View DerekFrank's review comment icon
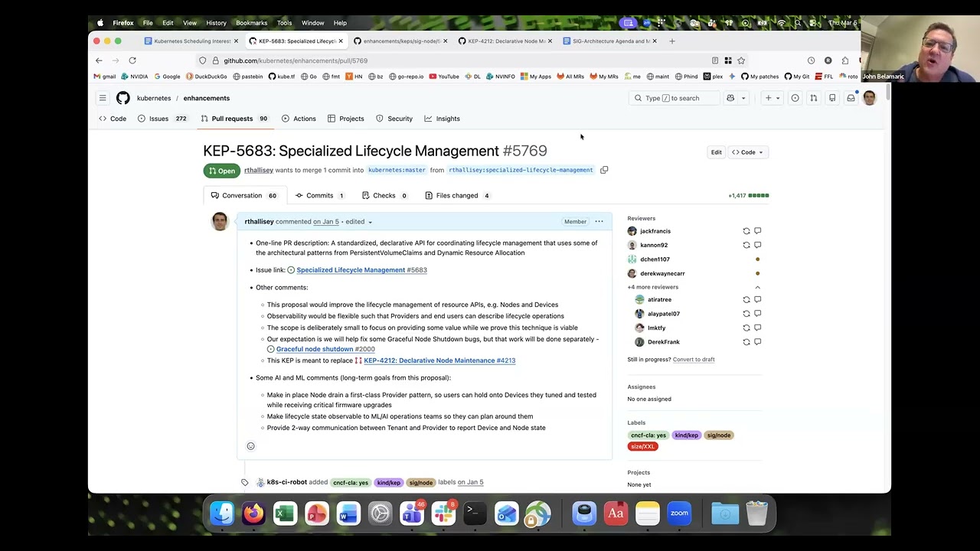This screenshot has height=551, width=980. pyautogui.click(x=758, y=342)
